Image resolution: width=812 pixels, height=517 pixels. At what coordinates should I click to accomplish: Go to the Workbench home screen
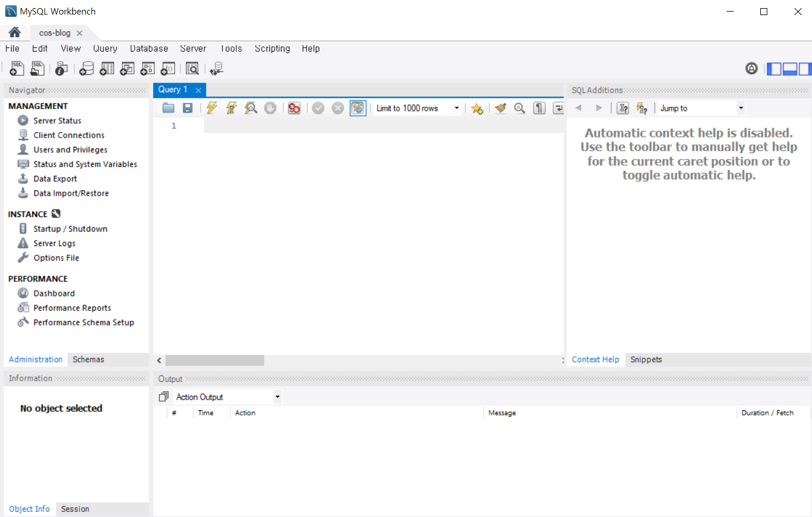pyautogui.click(x=15, y=32)
